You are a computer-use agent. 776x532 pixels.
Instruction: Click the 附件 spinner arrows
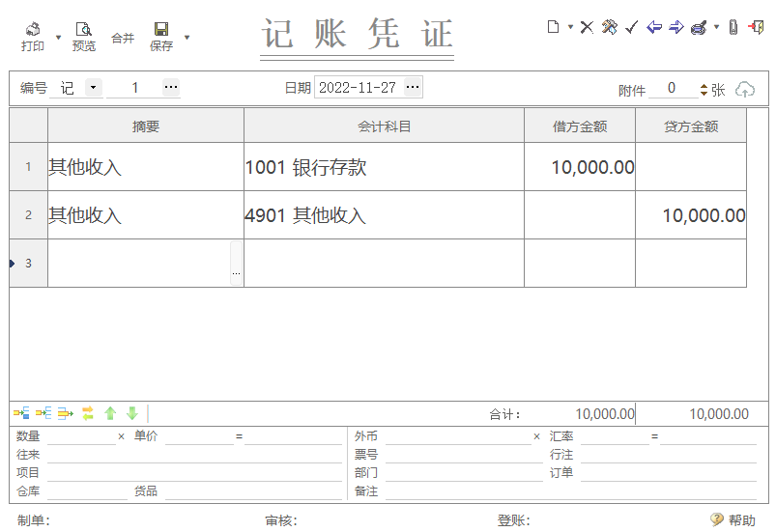pos(704,90)
